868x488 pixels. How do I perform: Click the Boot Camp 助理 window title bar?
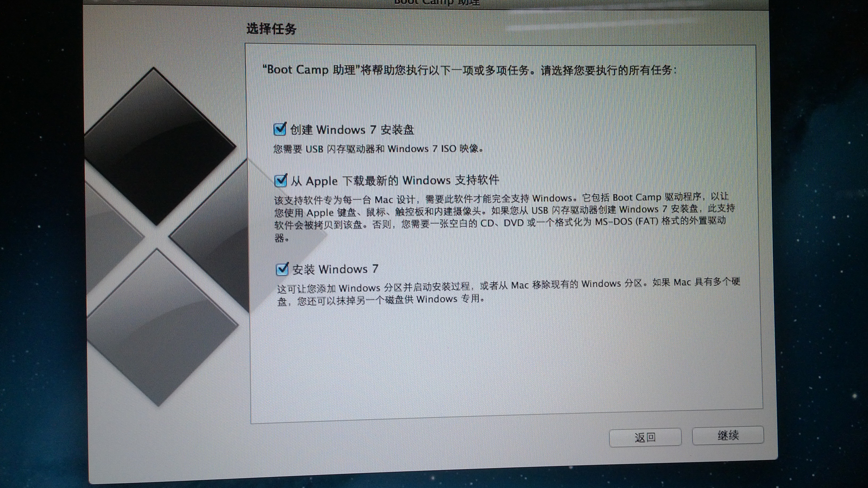point(437,3)
